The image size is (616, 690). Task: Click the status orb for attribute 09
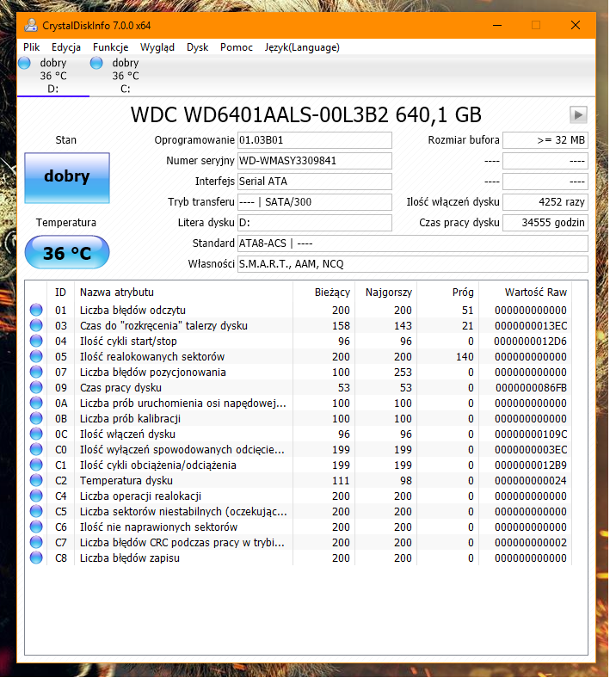tap(36, 388)
